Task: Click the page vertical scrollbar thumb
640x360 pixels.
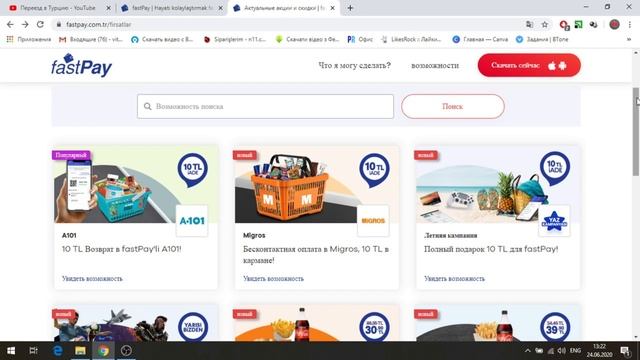Action: [x=636, y=131]
